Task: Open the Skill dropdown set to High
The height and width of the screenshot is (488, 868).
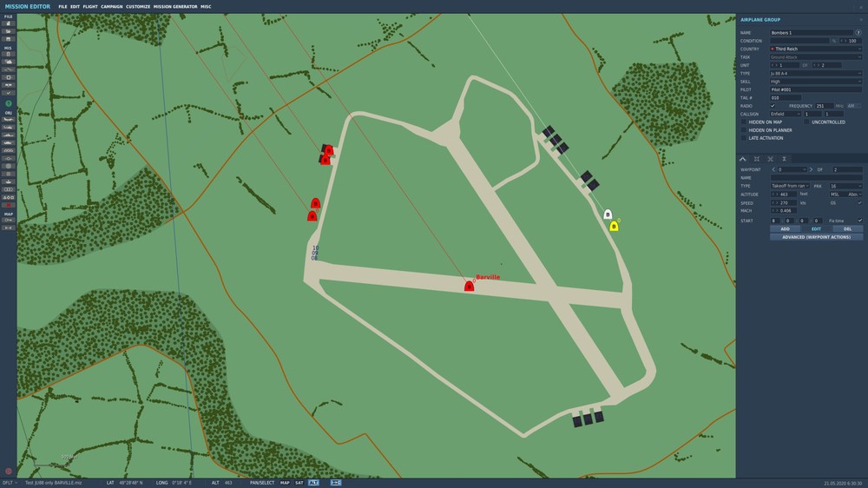Action: coord(816,82)
